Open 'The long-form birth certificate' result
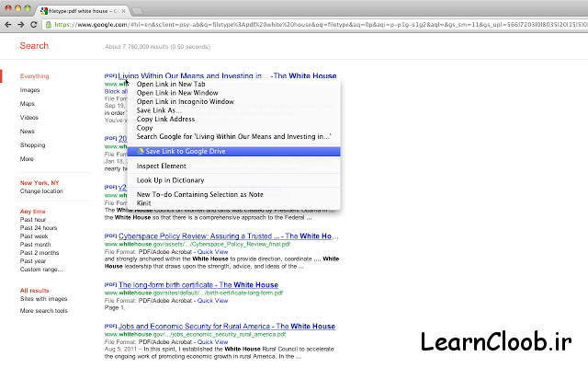Viewport: 588px width, 368px height. (x=198, y=285)
